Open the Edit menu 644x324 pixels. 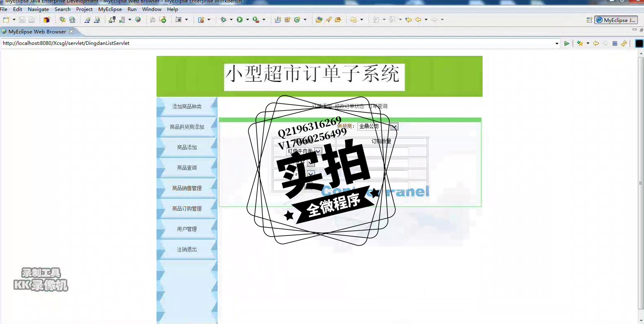(x=18, y=9)
